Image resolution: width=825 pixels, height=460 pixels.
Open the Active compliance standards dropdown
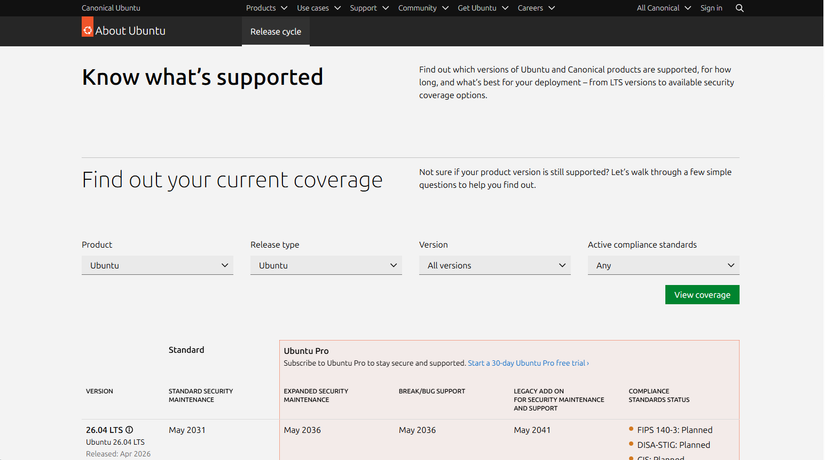point(663,265)
